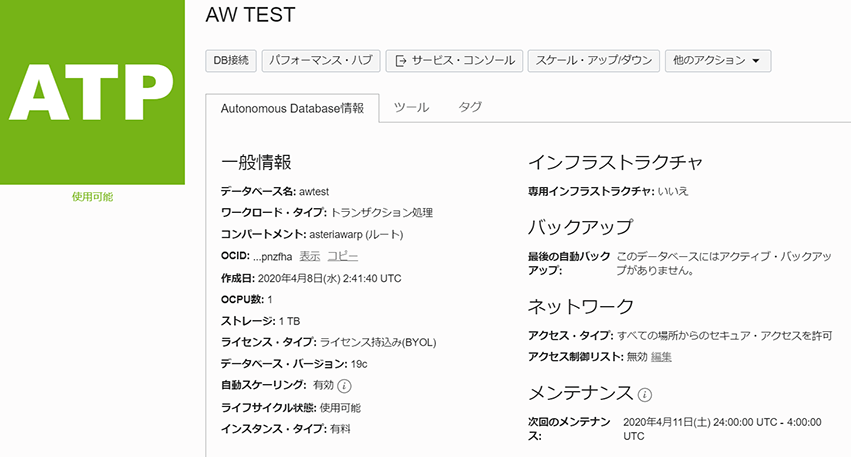This screenshot has width=851, height=457.
Task: Launch the サービス・コンソール
Action: tap(454, 61)
